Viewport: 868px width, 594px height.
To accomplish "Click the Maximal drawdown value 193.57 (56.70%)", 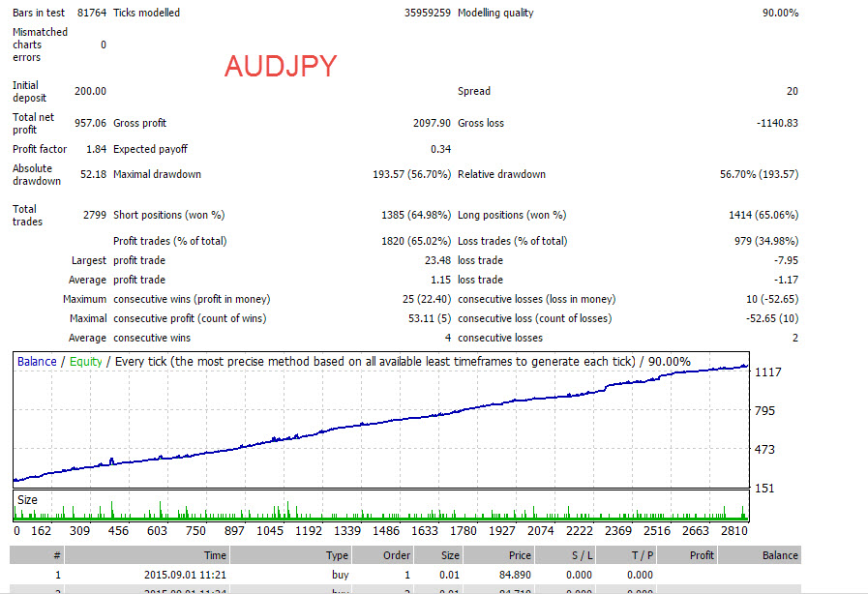I will [x=412, y=174].
